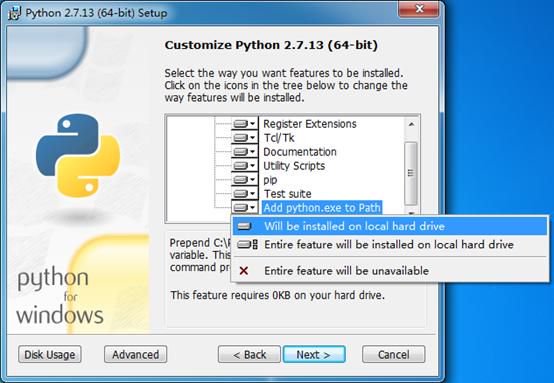
Task: Open the Register Extensions drive icon dropdown
Action: 244,124
